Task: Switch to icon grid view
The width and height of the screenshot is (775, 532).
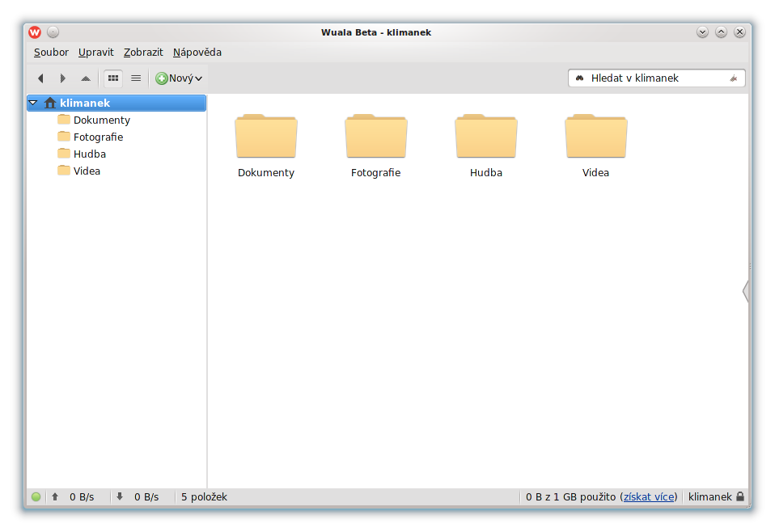Action: point(113,78)
